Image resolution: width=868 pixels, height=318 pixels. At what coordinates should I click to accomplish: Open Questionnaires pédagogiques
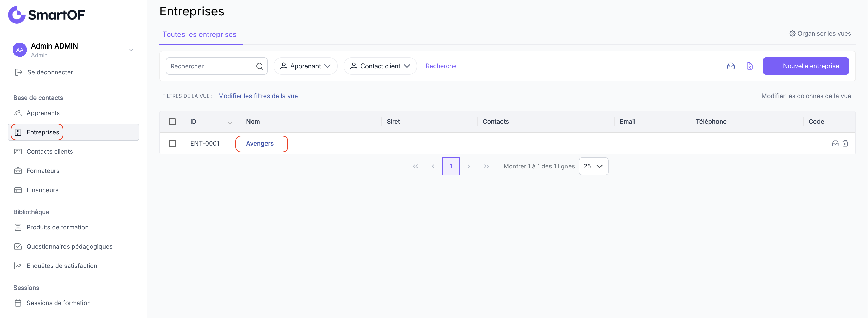point(73,247)
